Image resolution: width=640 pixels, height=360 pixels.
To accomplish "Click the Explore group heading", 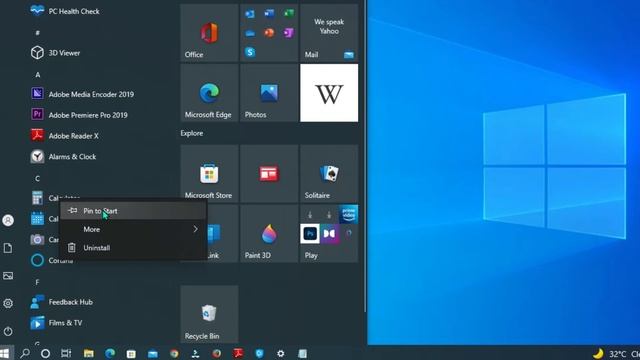I will point(192,133).
